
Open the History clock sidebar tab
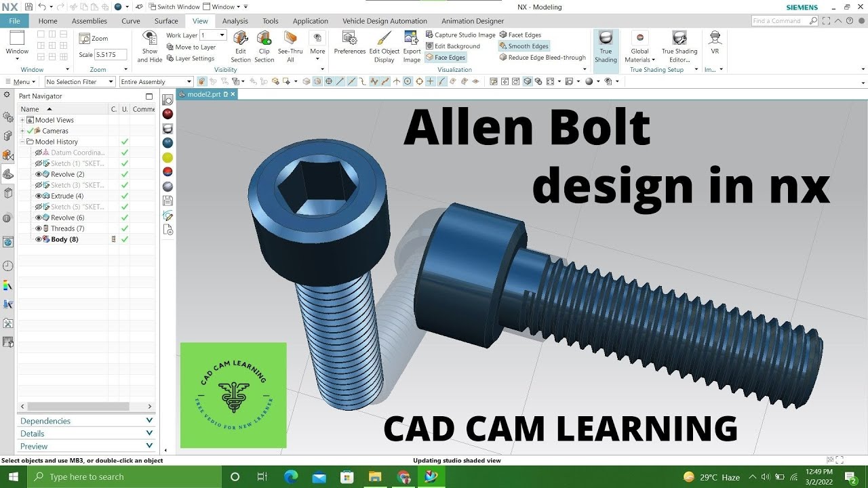pos(8,266)
